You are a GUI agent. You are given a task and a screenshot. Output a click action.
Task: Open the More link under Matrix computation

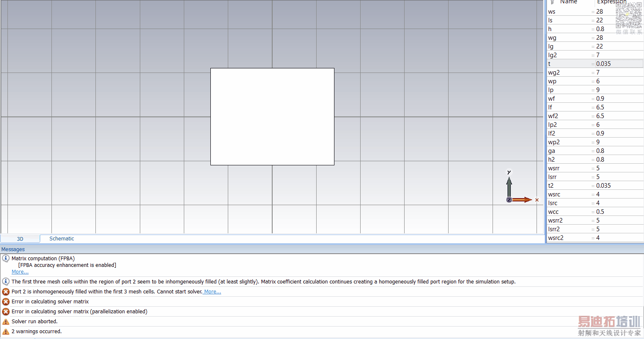coord(20,272)
